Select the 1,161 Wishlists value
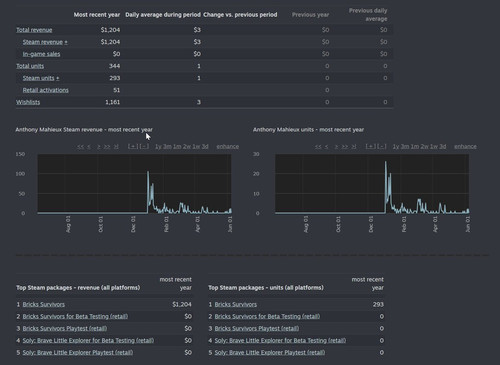 coord(113,102)
